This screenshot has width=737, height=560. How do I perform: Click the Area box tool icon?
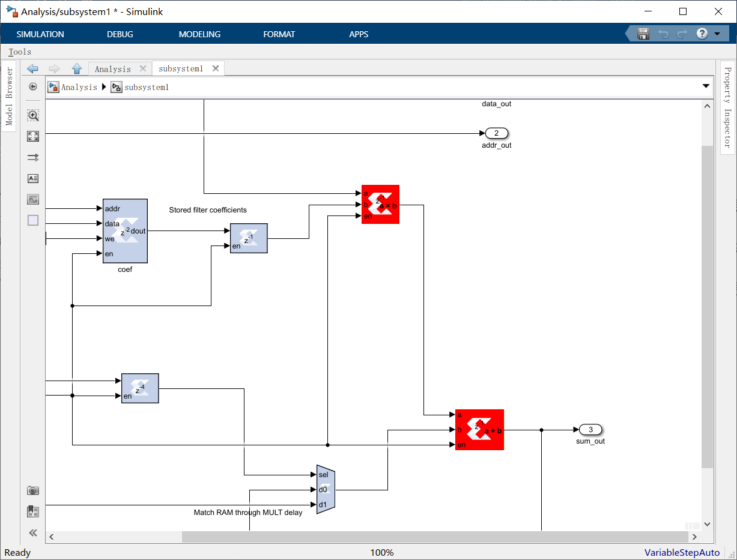click(x=33, y=220)
